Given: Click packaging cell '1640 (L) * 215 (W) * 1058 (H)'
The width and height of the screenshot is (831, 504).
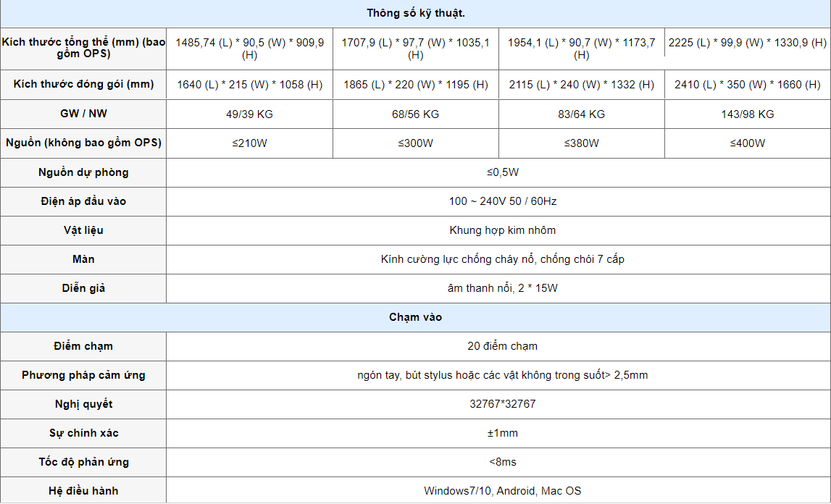Looking at the screenshot, I should point(250,84).
